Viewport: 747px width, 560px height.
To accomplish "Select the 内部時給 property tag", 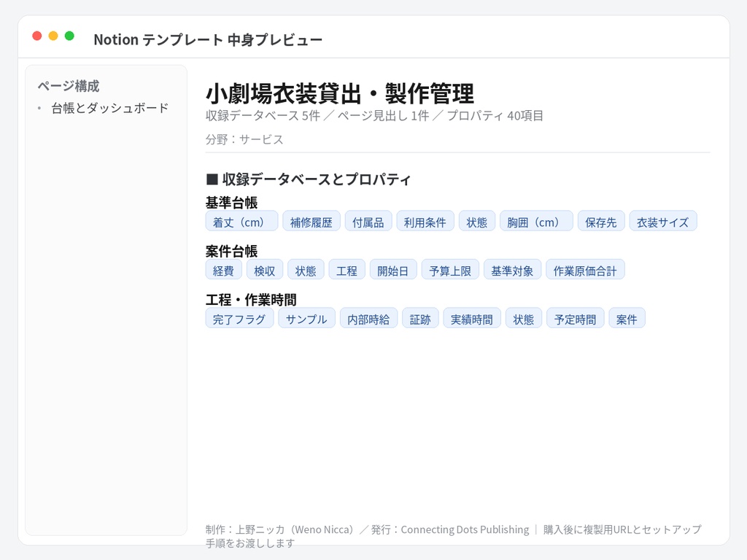I will click(x=368, y=318).
